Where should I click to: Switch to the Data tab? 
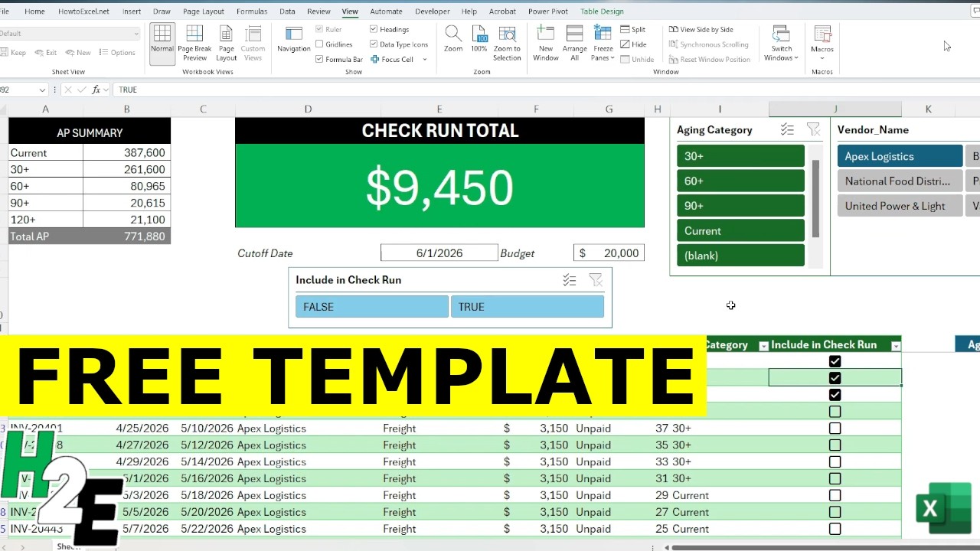(x=287, y=11)
